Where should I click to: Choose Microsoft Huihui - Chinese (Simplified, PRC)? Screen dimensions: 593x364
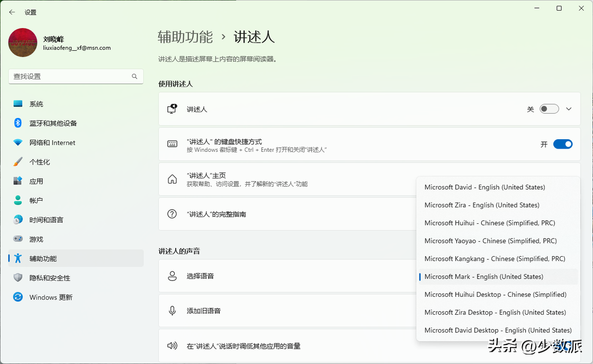click(x=489, y=223)
